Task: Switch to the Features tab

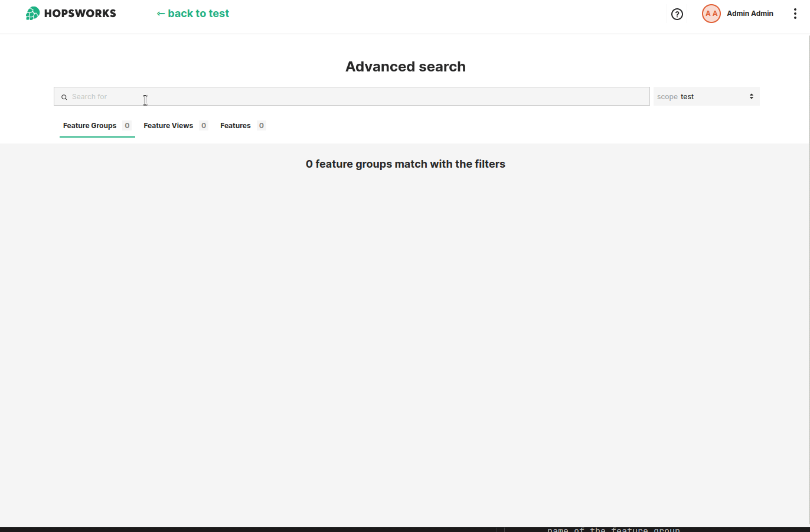Action: [235, 125]
